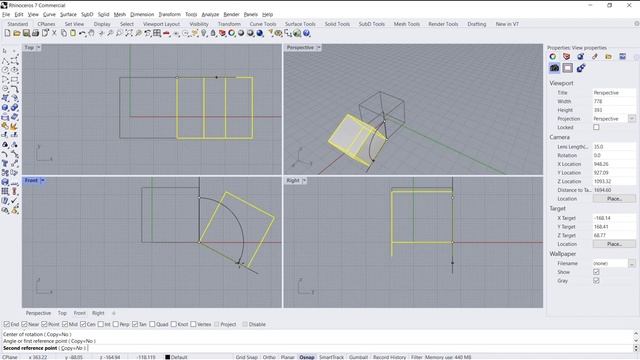Click the blue Render sphere icon
Screen dimensions: 640x360
coord(260,33)
